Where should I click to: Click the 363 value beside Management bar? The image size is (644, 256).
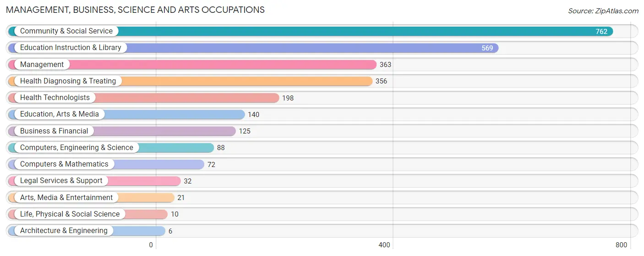[386, 65]
